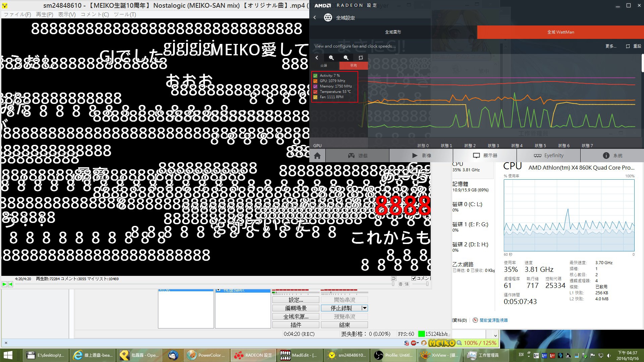Click the player seek bar
This screenshot has width=644, height=362.
(x=204, y=284)
